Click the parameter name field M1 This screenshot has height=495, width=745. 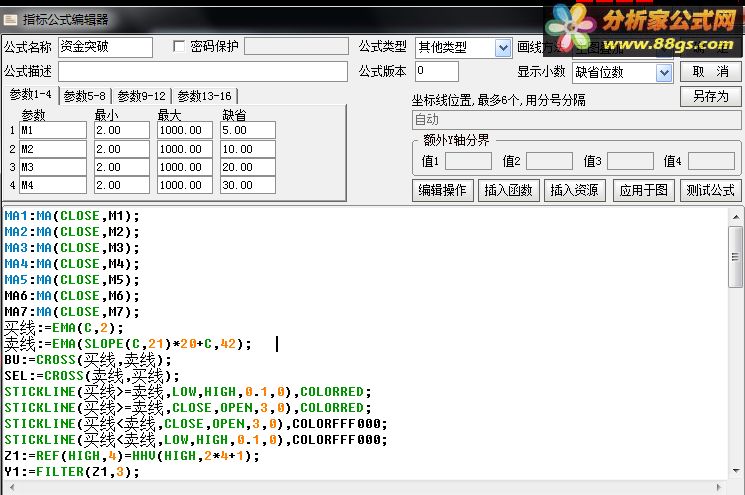click(x=53, y=130)
